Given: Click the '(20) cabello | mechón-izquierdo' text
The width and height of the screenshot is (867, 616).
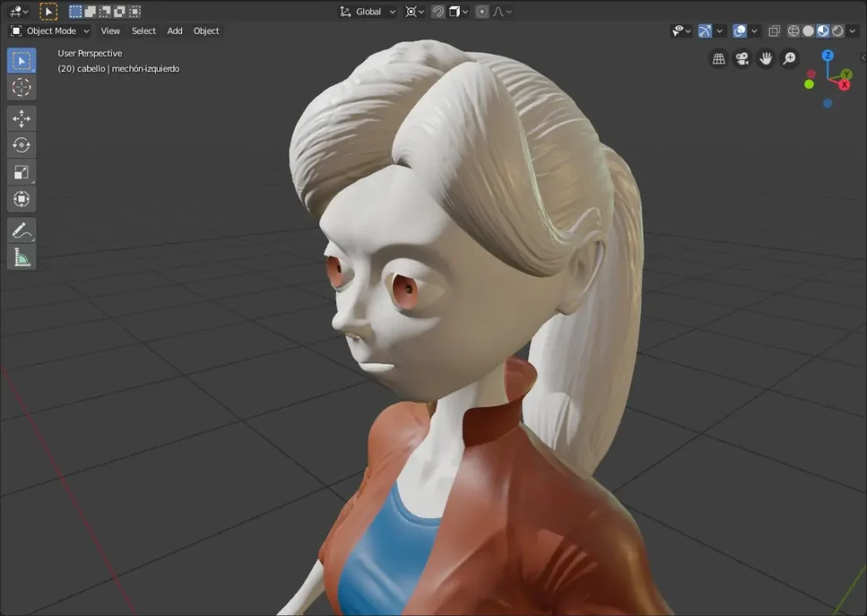Looking at the screenshot, I should pos(119,69).
